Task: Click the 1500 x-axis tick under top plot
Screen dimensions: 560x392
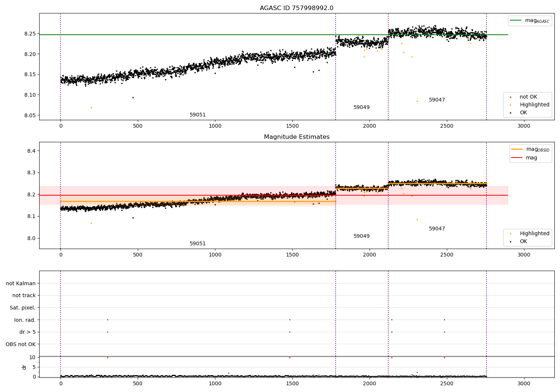Action: 292,126
